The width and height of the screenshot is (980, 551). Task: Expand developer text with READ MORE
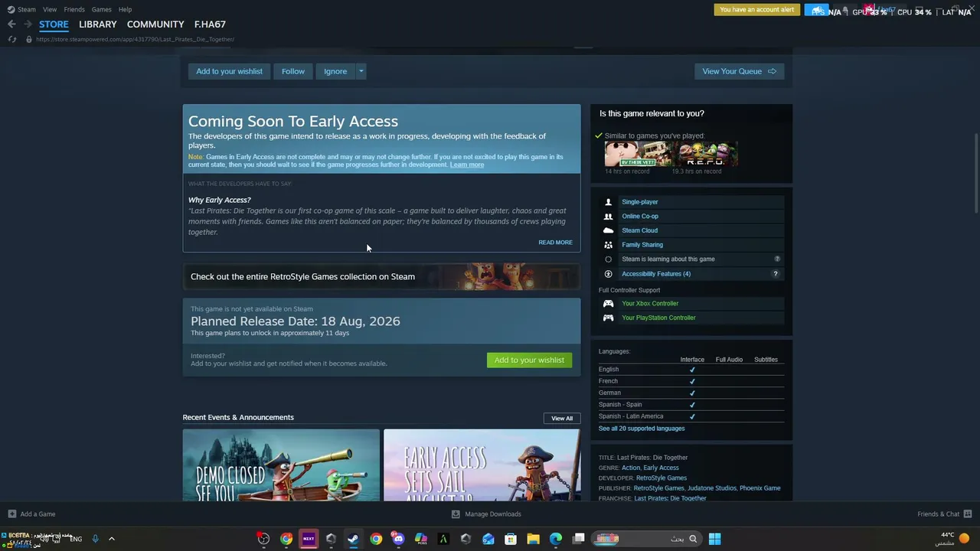(x=555, y=243)
